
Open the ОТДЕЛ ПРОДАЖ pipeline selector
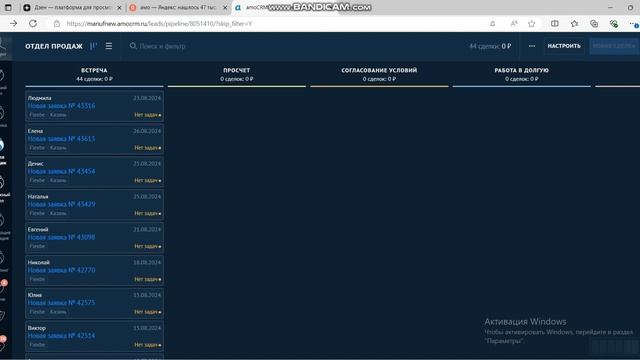[54, 46]
